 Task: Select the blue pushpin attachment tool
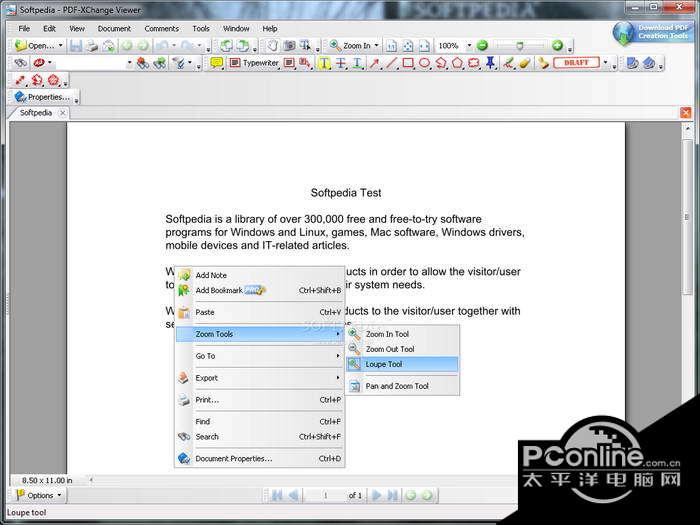[x=491, y=63]
